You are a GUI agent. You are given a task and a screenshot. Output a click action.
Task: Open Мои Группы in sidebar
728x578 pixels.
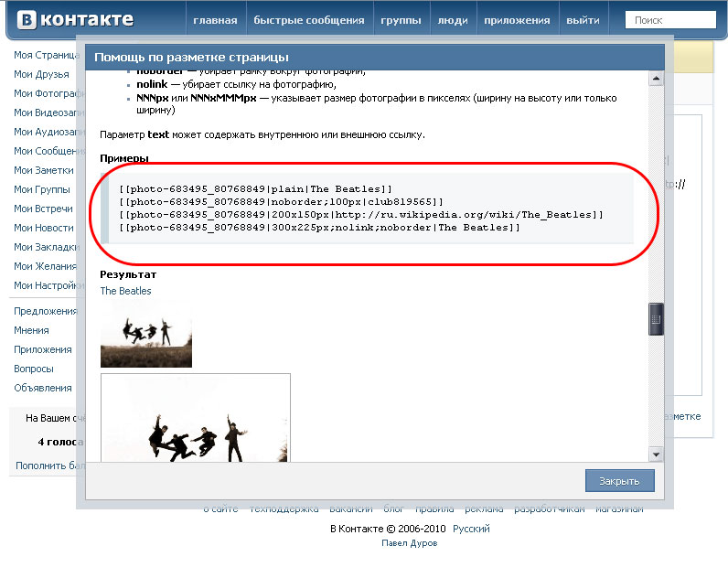pos(42,189)
